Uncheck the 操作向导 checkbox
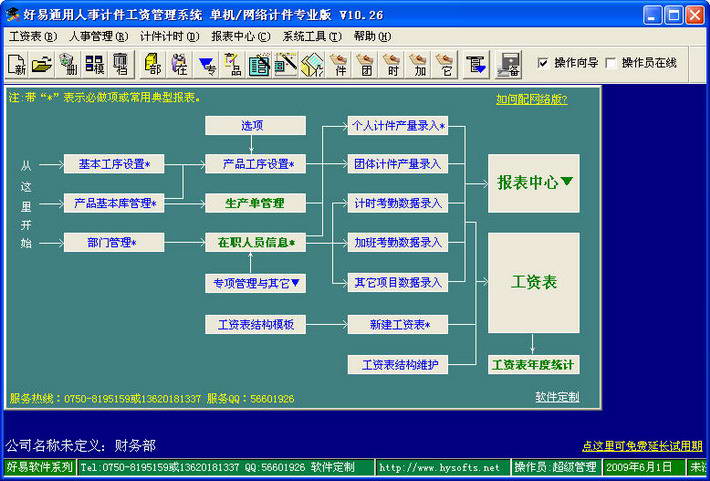The height and width of the screenshot is (481, 710). pyautogui.click(x=542, y=63)
